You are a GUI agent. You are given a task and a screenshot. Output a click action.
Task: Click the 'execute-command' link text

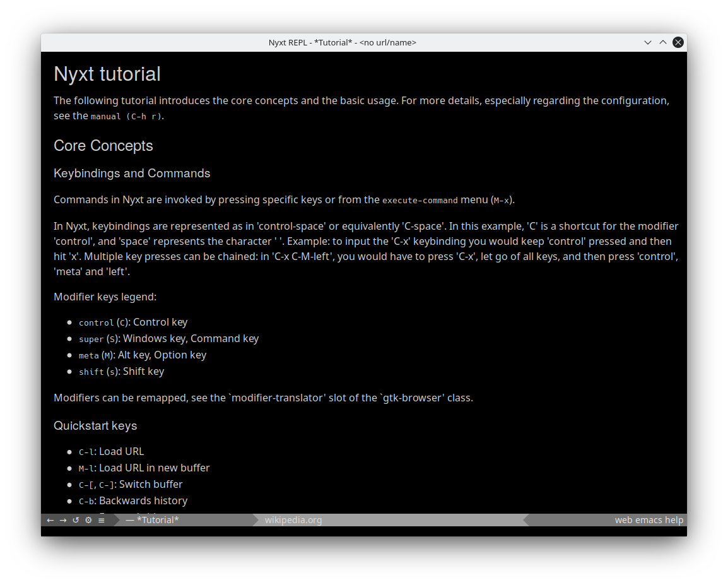pos(420,201)
